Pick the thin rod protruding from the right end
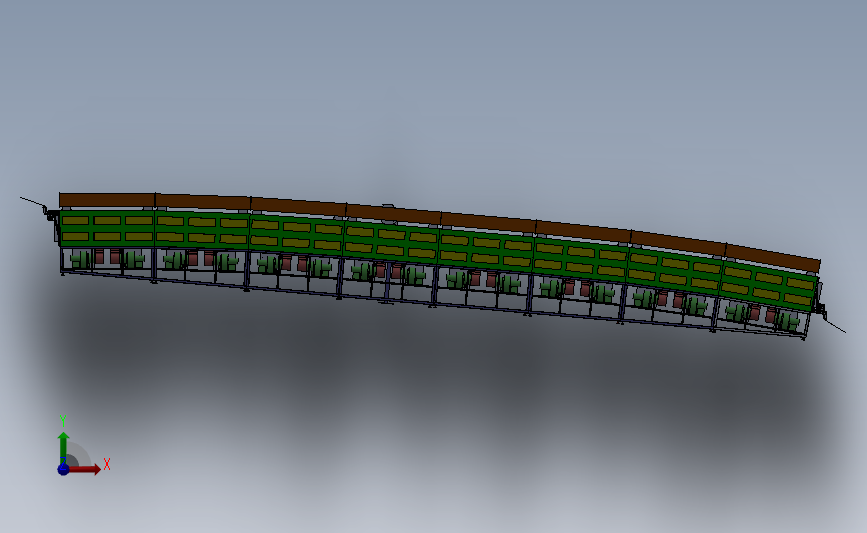Image resolution: width=867 pixels, height=533 pixels. pyautogui.click(x=835, y=326)
